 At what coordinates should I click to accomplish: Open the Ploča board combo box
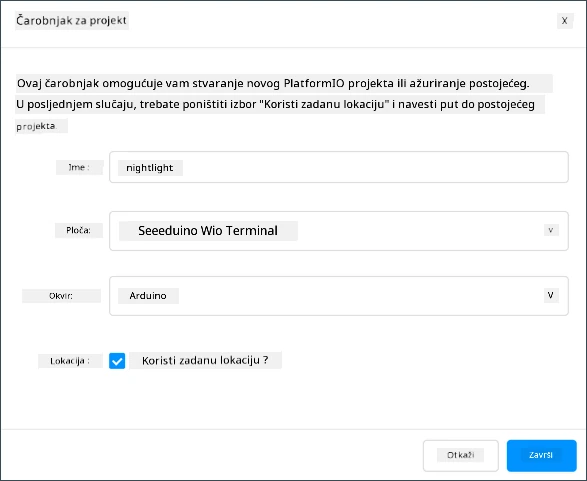click(339, 231)
